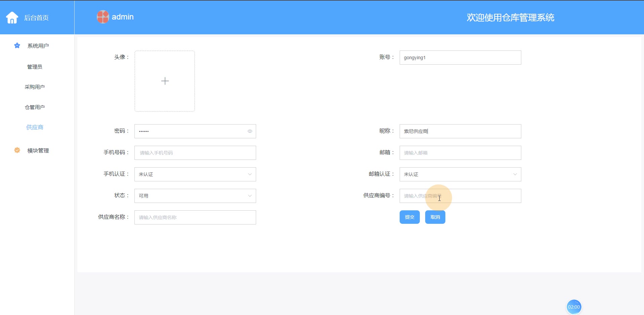
Task: Click the admin avatar icon
Action: 103,17
